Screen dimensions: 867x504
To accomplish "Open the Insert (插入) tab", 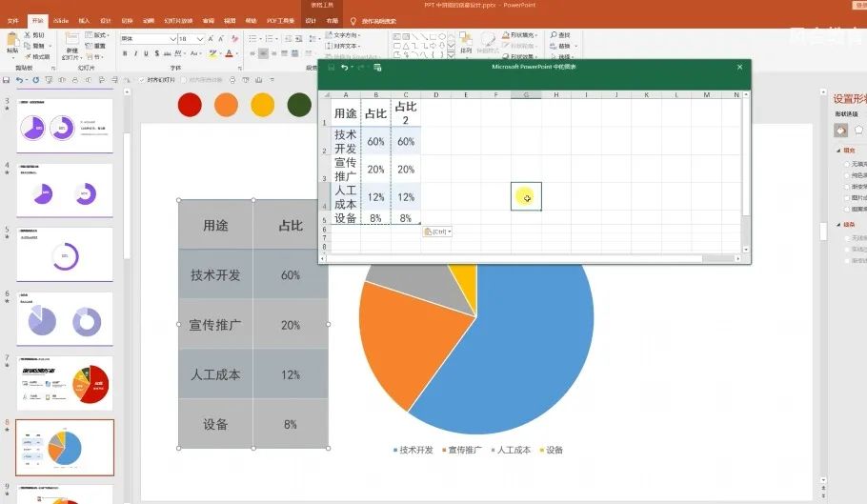I will pyautogui.click(x=84, y=21).
